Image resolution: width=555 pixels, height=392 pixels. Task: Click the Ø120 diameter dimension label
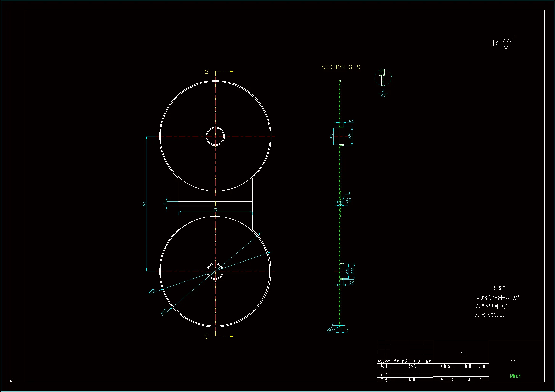pyautogui.click(x=164, y=312)
